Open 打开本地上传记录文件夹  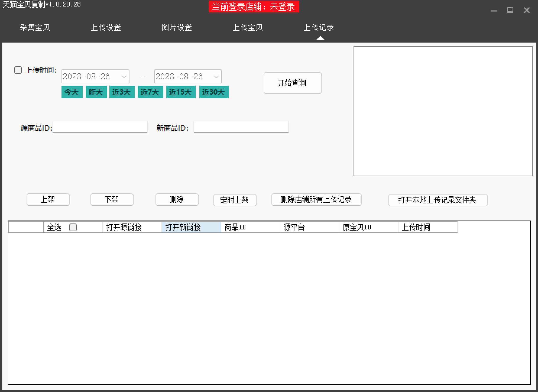438,200
